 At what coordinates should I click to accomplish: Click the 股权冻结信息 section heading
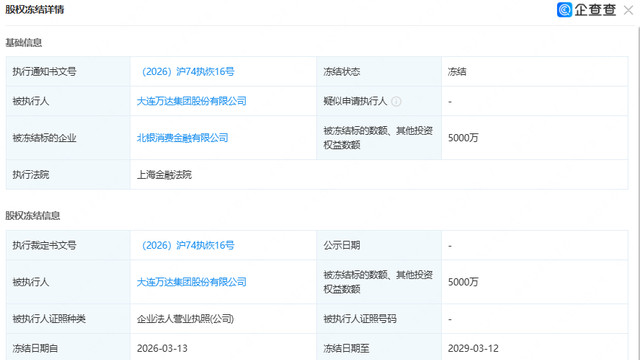(x=33, y=216)
